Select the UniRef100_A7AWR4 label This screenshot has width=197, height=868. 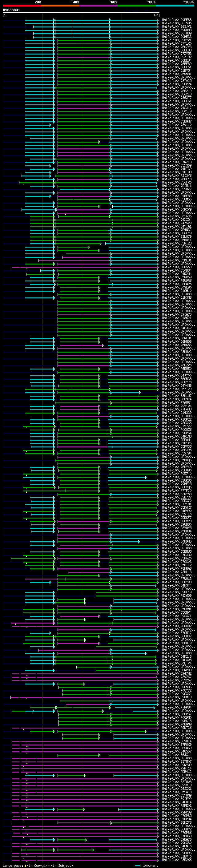pyautogui.click(x=177, y=403)
